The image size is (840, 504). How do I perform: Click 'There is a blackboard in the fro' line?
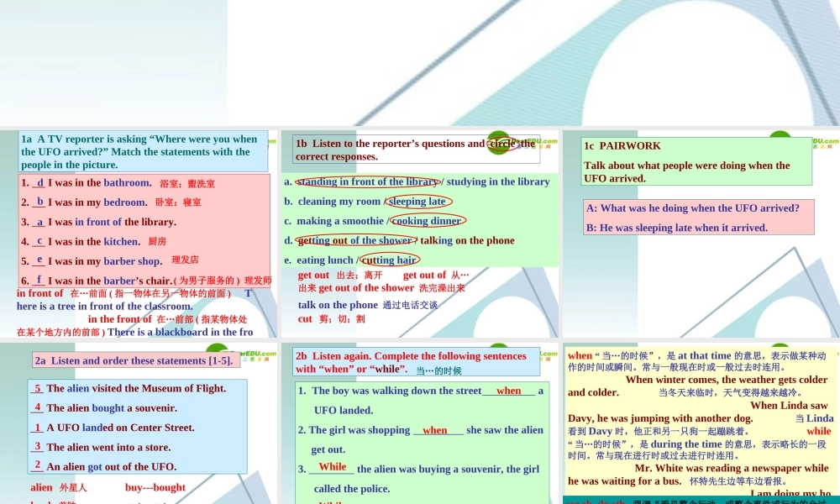click(x=180, y=332)
